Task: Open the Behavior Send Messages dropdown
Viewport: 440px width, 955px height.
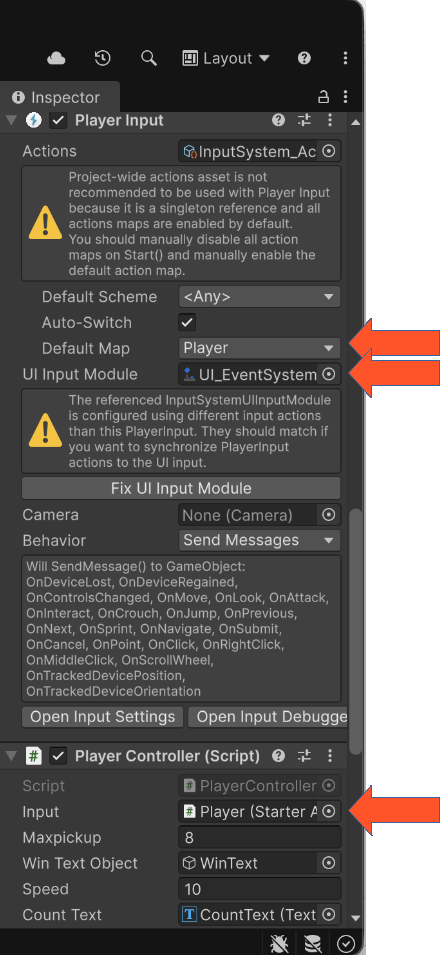Action: (x=260, y=540)
